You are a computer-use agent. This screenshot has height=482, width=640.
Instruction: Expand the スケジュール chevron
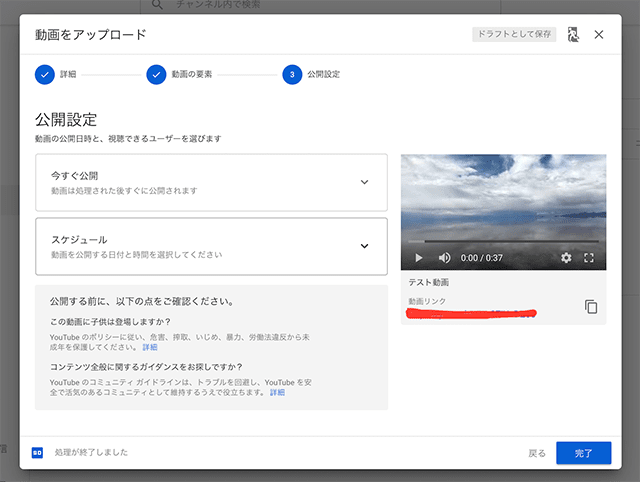(364, 246)
